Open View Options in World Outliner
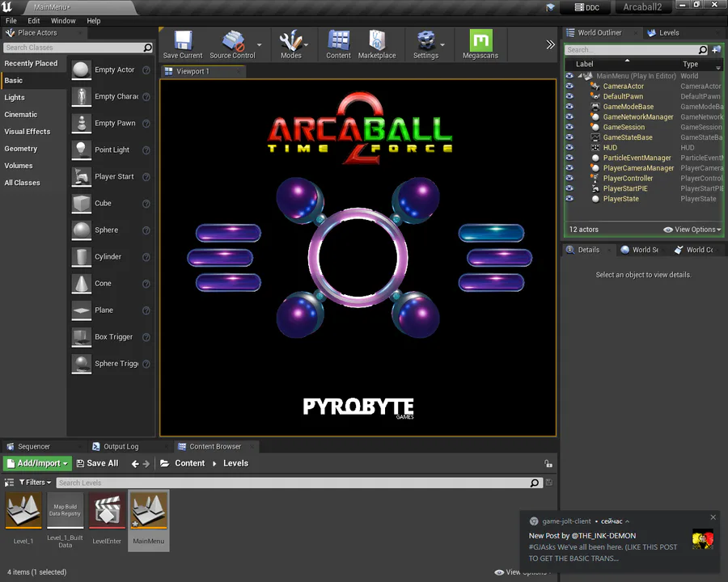The height and width of the screenshot is (582, 728). (692, 230)
